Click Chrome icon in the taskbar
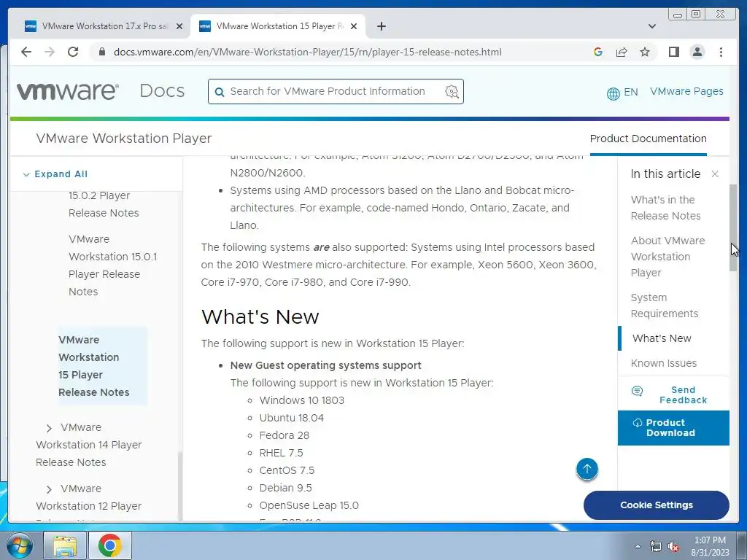This screenshot has width=747, height=560. pos(110,545)
